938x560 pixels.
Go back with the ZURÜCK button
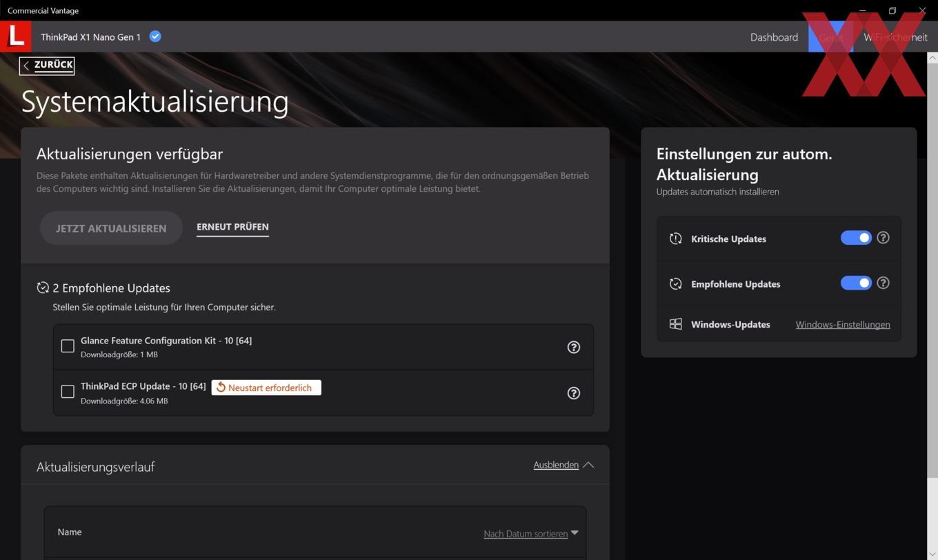point(47,65)
